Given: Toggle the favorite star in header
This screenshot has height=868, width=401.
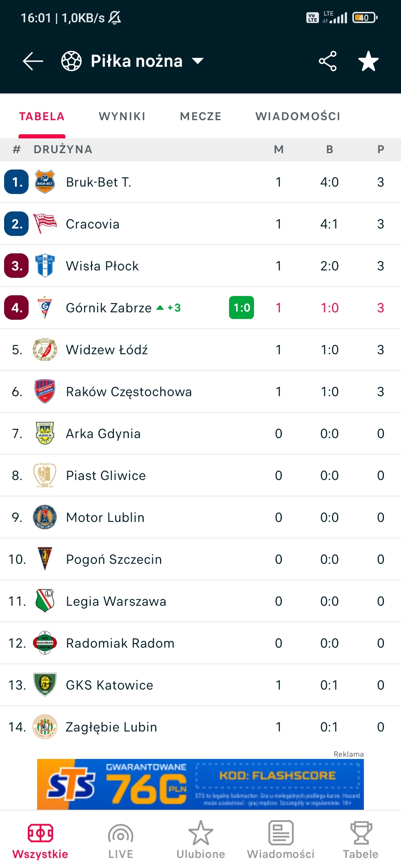Looking at the screenshot, I should click(x=368, y=61).
